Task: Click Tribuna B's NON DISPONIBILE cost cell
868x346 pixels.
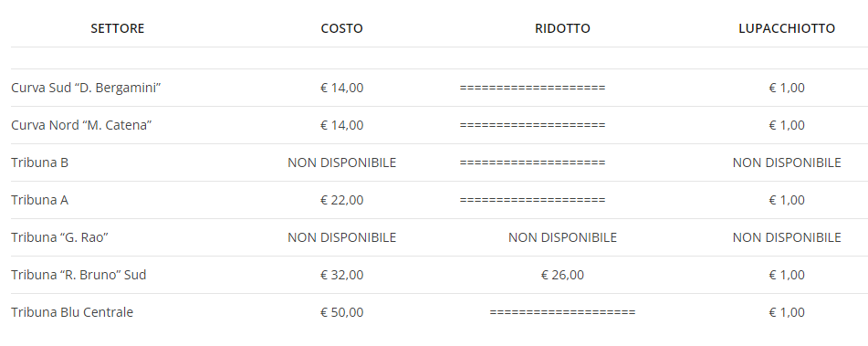Action: coord(341,163)
